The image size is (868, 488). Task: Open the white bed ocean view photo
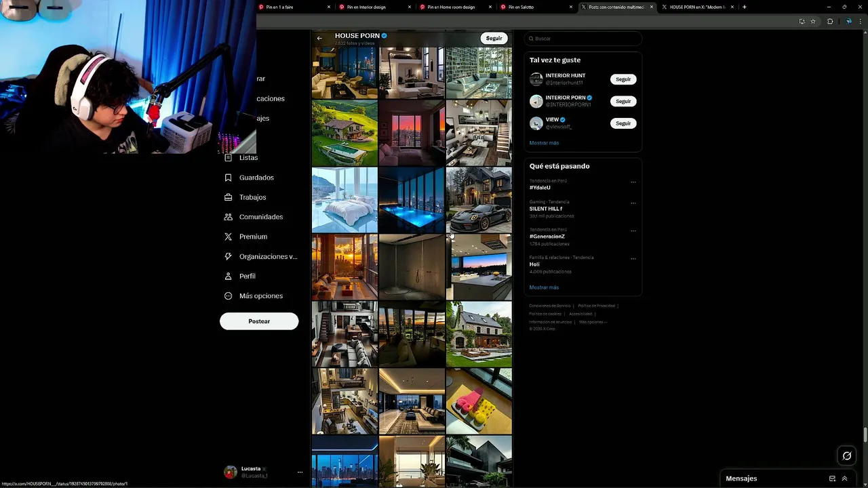click(344, 200)
